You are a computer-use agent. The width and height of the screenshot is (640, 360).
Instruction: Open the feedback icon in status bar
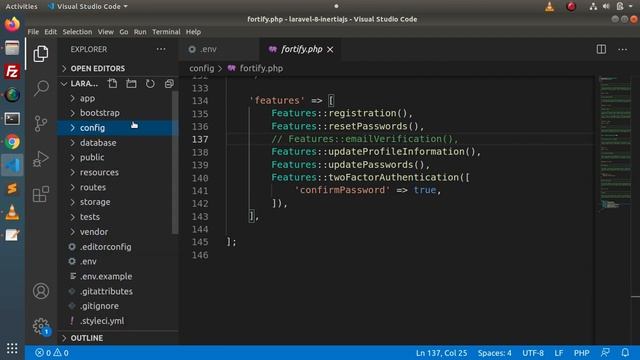click(x=605, y=353)
